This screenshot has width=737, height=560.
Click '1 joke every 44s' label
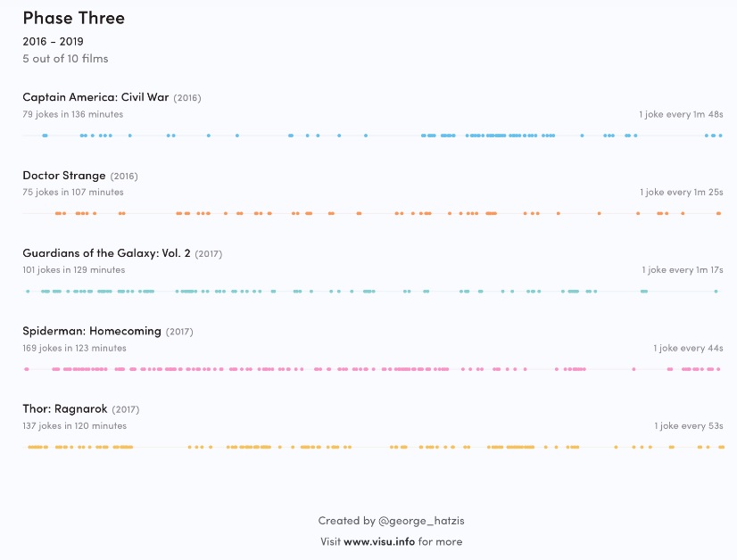tap(688, 348)
